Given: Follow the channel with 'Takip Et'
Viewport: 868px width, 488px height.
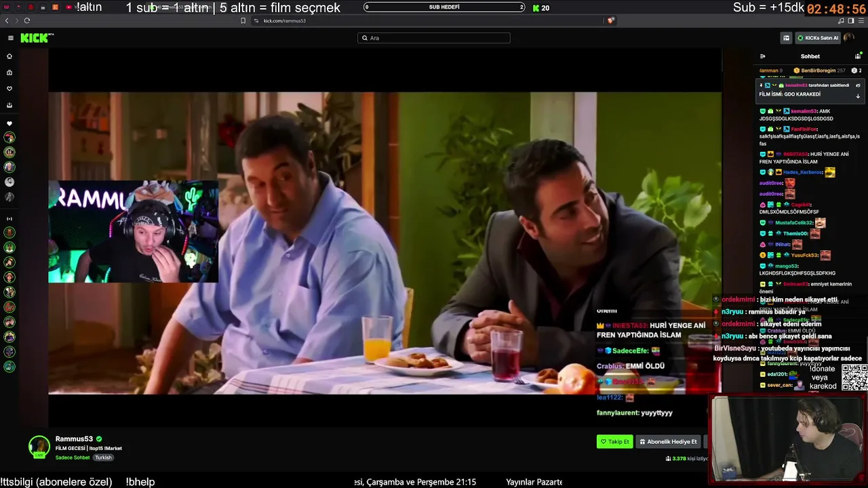Looking at the screenshot, I should click(615, 442).
